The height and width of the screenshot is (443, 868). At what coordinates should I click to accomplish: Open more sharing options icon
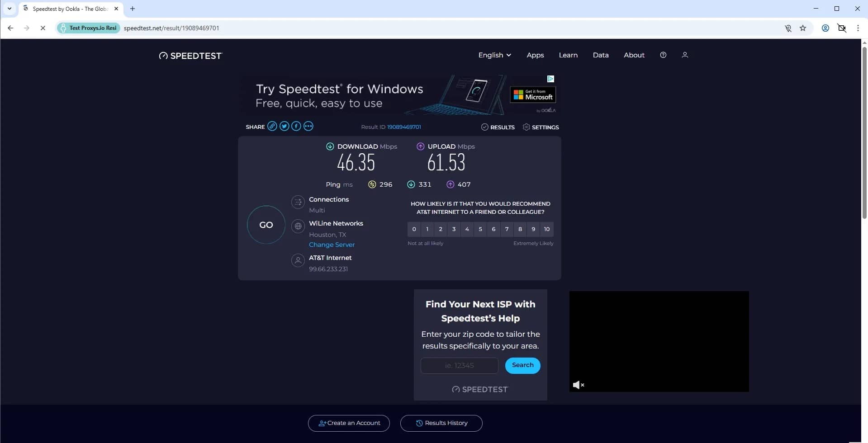coord(308,126)
